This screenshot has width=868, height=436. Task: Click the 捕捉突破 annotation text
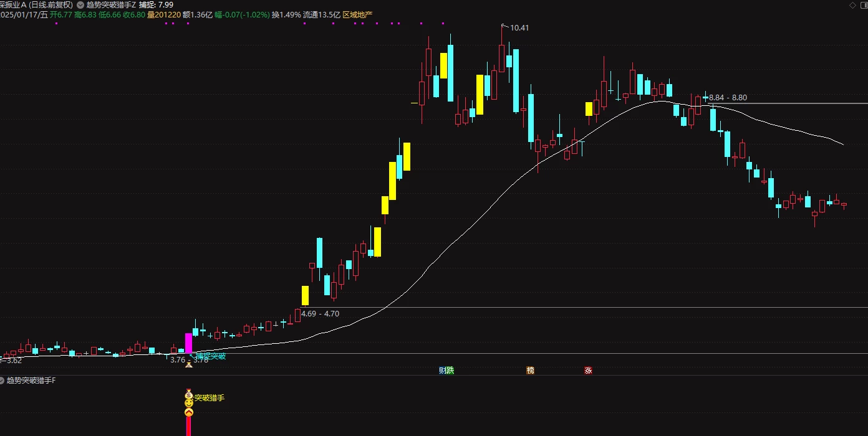(211, 356)
